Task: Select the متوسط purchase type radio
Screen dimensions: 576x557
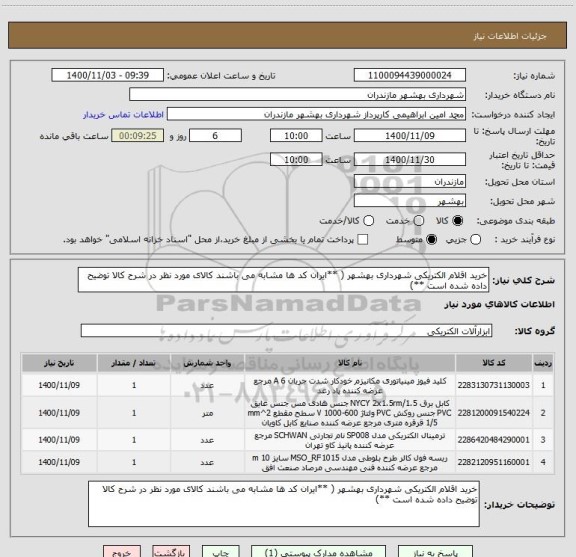Action: (x=431, y=240)
